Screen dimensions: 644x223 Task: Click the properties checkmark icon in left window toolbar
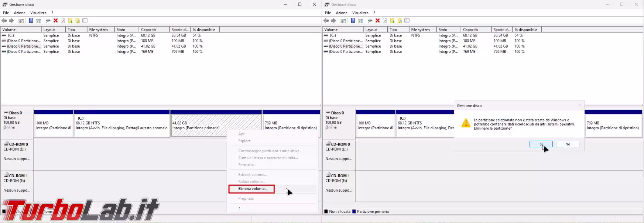coord(63,21)
